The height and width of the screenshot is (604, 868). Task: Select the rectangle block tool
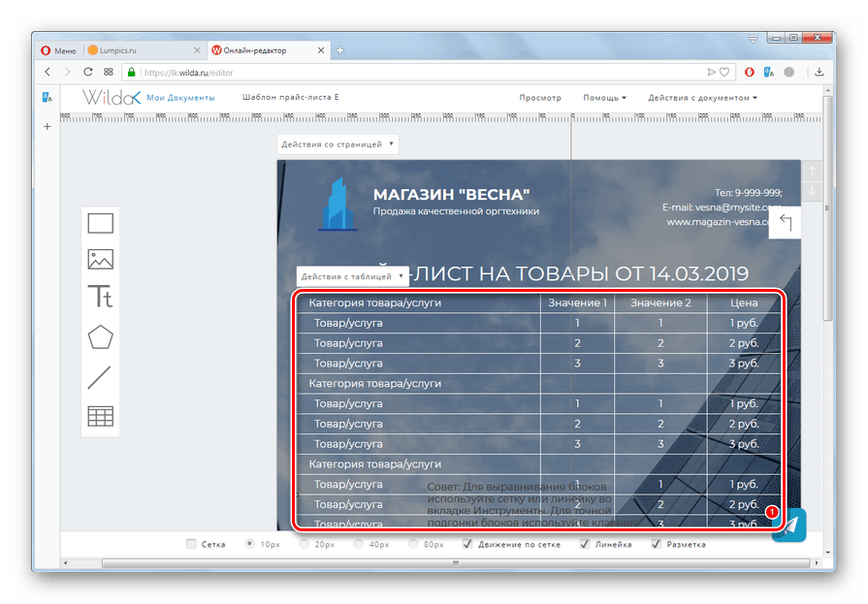pyautogui.click(x=100, y=223)
